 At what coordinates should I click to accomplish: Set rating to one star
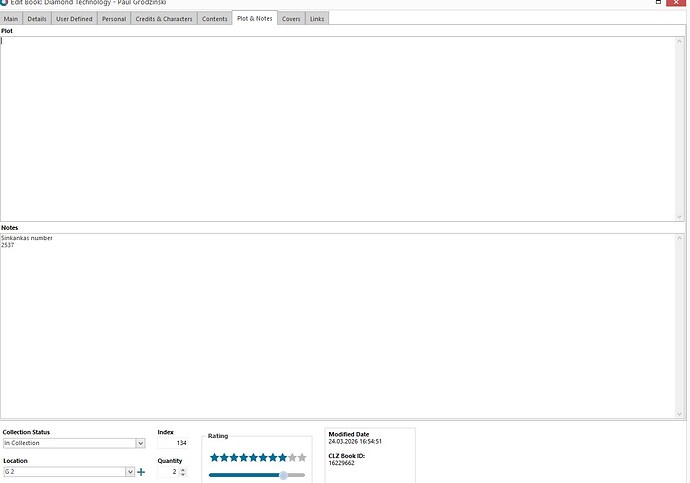(x=214, y=457)
